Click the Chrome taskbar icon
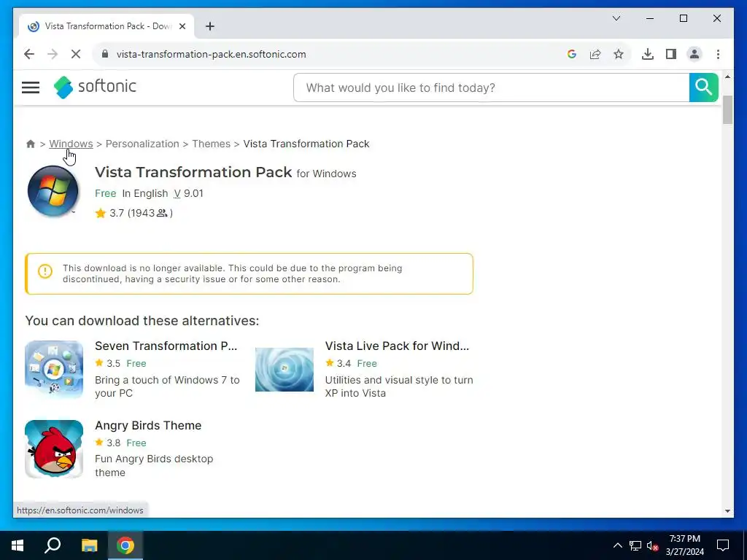Viewport: 747px width, 560px height. [x=125, y=545]
